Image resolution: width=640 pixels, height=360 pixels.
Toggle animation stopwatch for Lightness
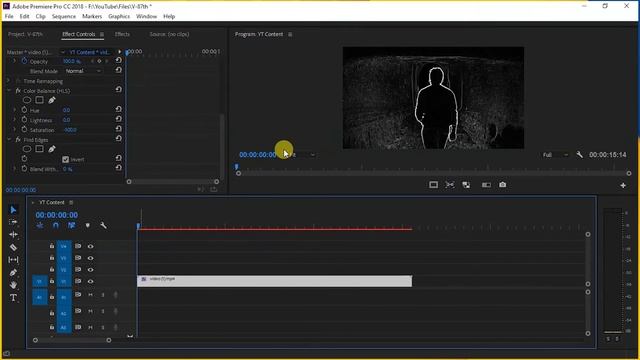pyautogui.click(x=24, y=120)
